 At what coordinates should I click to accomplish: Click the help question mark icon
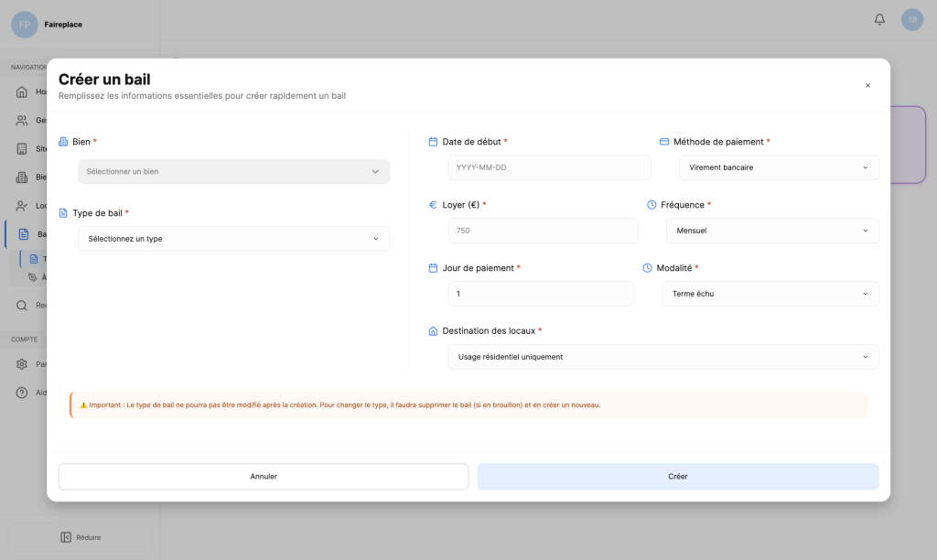tap(22, 393)
